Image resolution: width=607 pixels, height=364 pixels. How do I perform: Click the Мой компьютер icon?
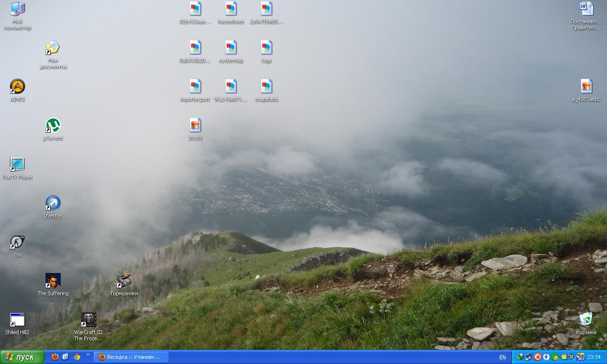(x=18, y=9)
